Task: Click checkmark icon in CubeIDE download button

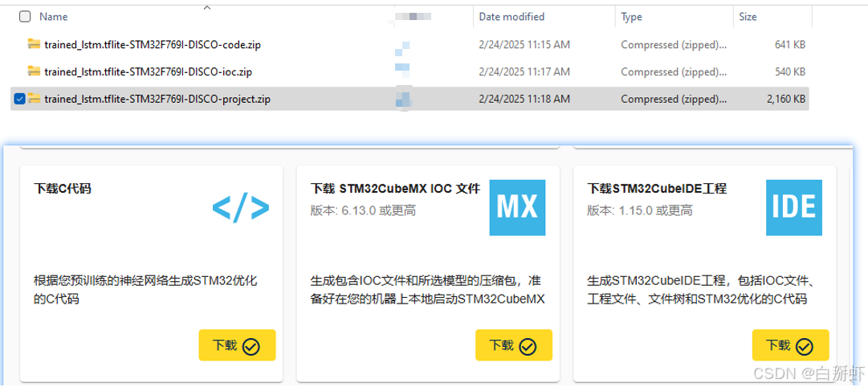Action: pos(805,347)
